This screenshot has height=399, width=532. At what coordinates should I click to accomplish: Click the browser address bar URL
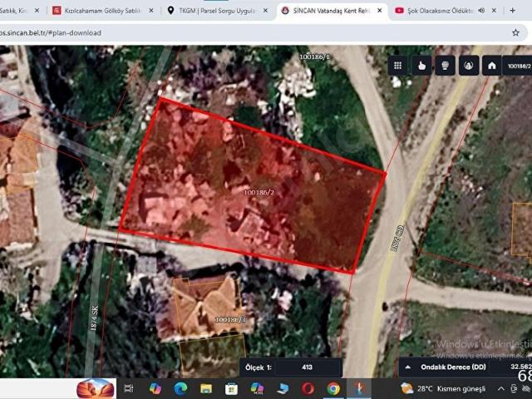[51, 33]
